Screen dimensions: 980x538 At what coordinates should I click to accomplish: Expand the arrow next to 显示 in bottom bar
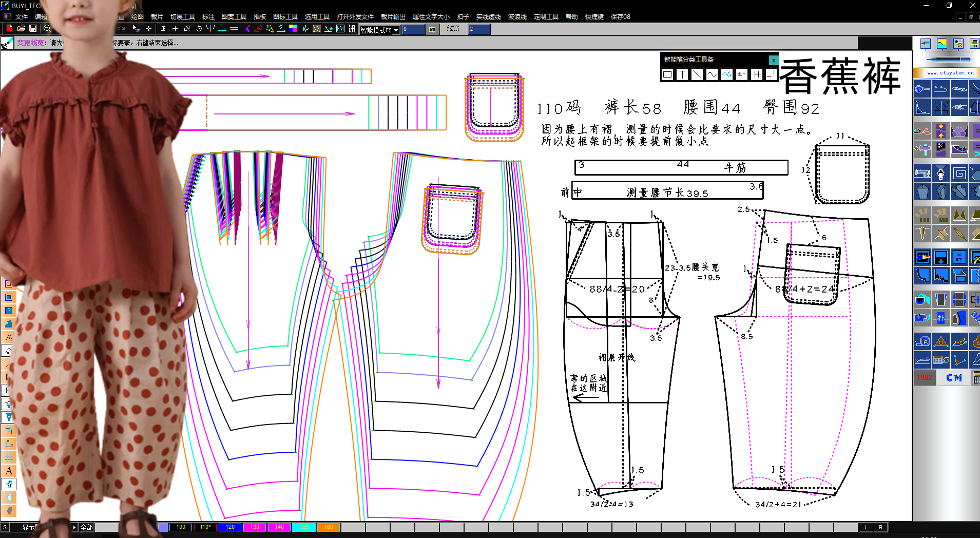(74, 527)
